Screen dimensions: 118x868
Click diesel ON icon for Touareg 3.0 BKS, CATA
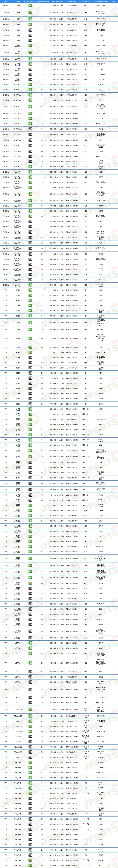coord(30,742)
